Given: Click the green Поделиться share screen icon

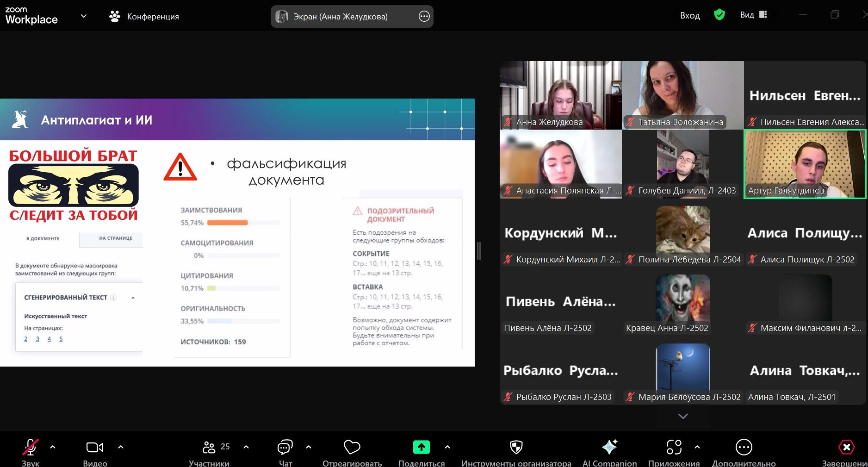Looking at the screenshot, I should click(421, 447).
